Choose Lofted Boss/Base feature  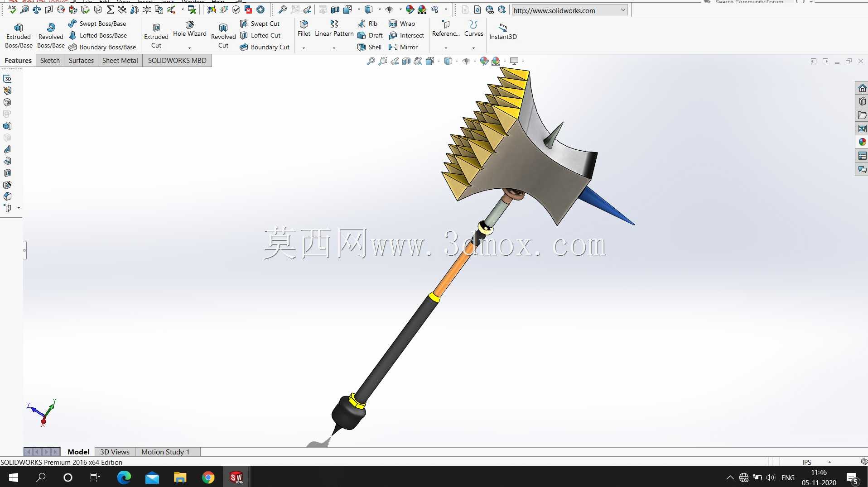(x=98, y=35)
